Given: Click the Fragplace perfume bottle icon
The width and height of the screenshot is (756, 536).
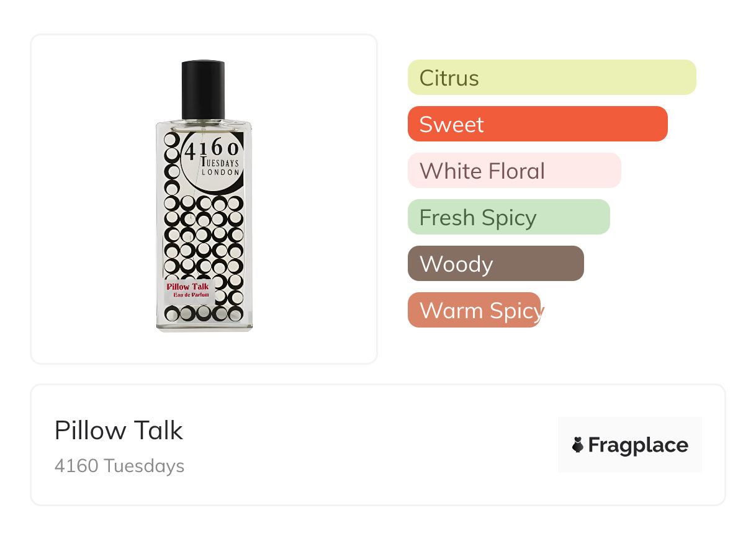Looking at the screenshot, I should (x=578, y=445).
